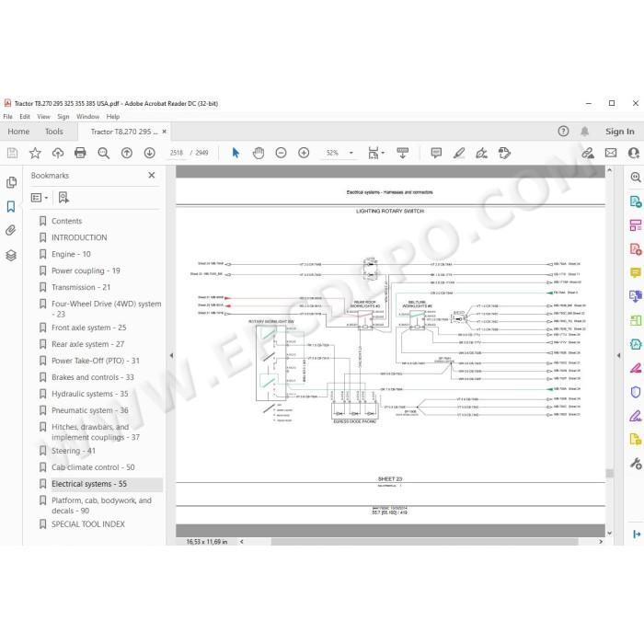644x644 pixels.
Task: Open fit page options icon
Action: (375, 154)
